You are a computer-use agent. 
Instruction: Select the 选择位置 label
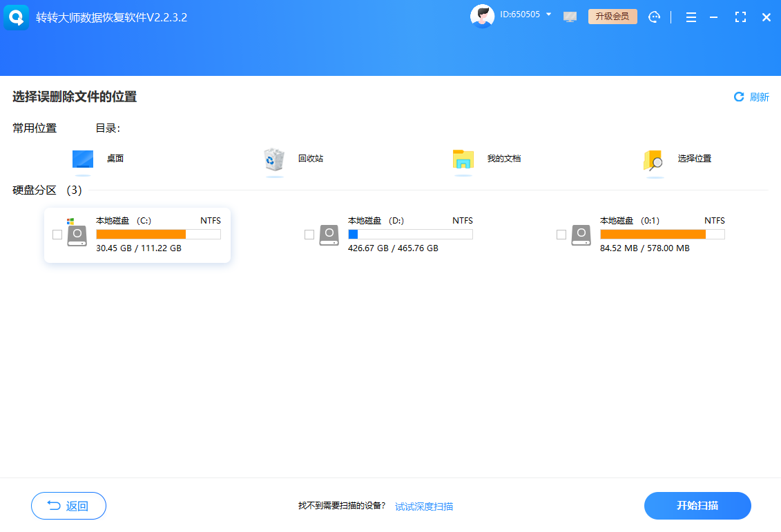pyautogui.click(x=694, y=158)
